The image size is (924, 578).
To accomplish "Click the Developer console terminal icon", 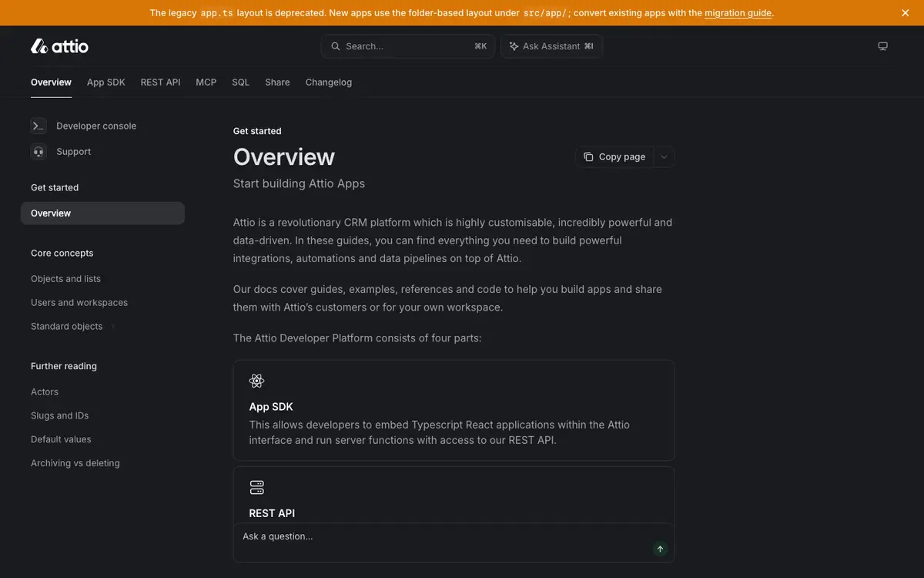I will [x=38, y=126].
